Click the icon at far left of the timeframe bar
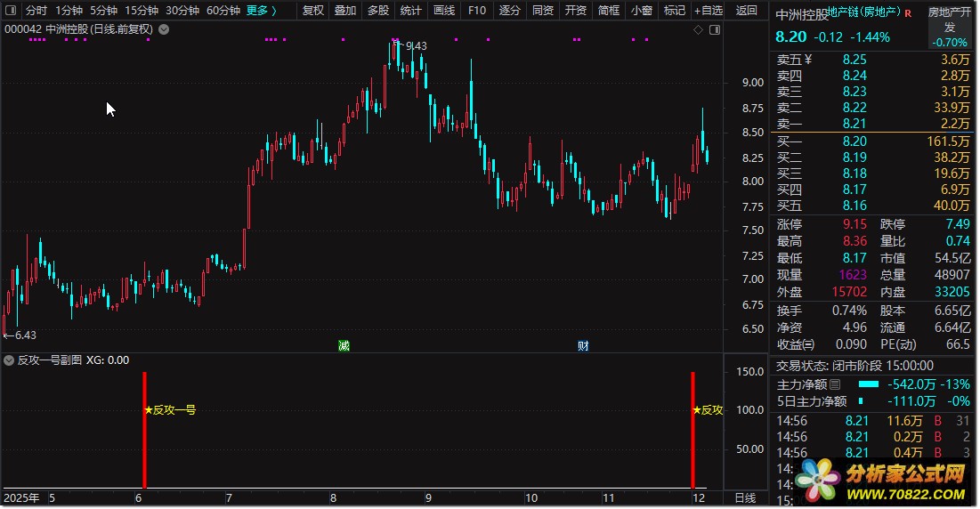Screen dimensions: 980x509 [x=11, y=11]
